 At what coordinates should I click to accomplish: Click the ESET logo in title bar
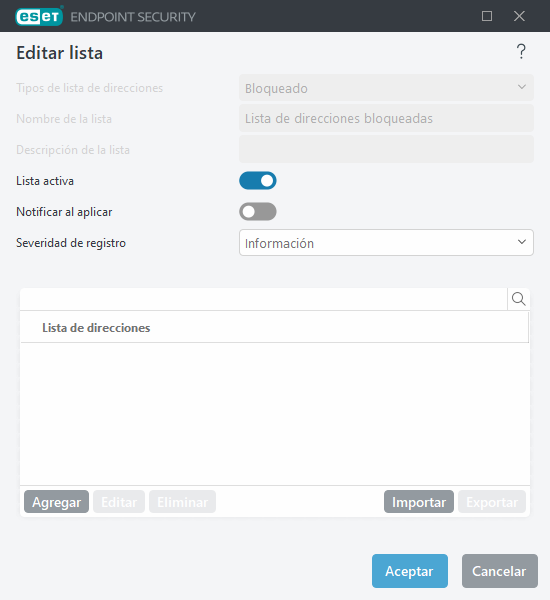tap(39, 16)
